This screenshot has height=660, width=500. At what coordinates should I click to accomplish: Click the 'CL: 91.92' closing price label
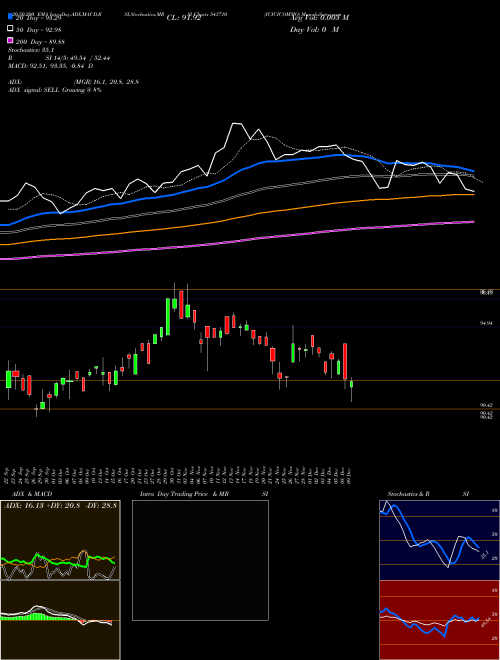[184, 18]
